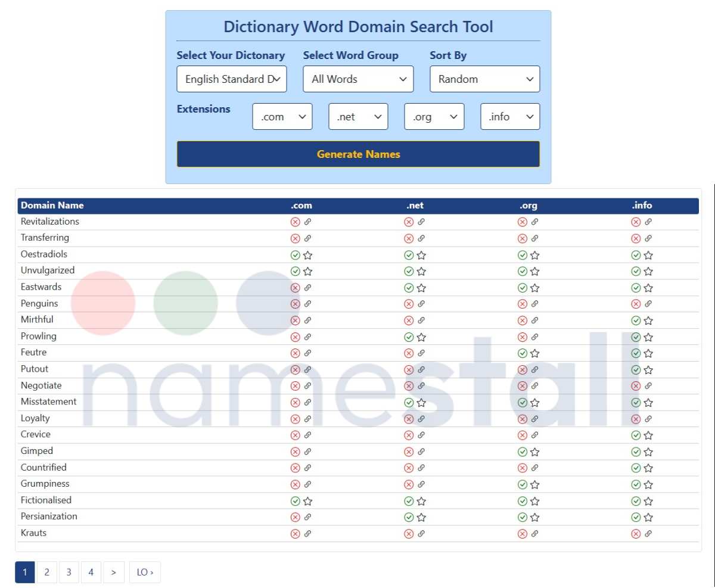Click the red X icon for Penguins .net
The width and height of the screenshot is (715, 588).
coord(409,303)
